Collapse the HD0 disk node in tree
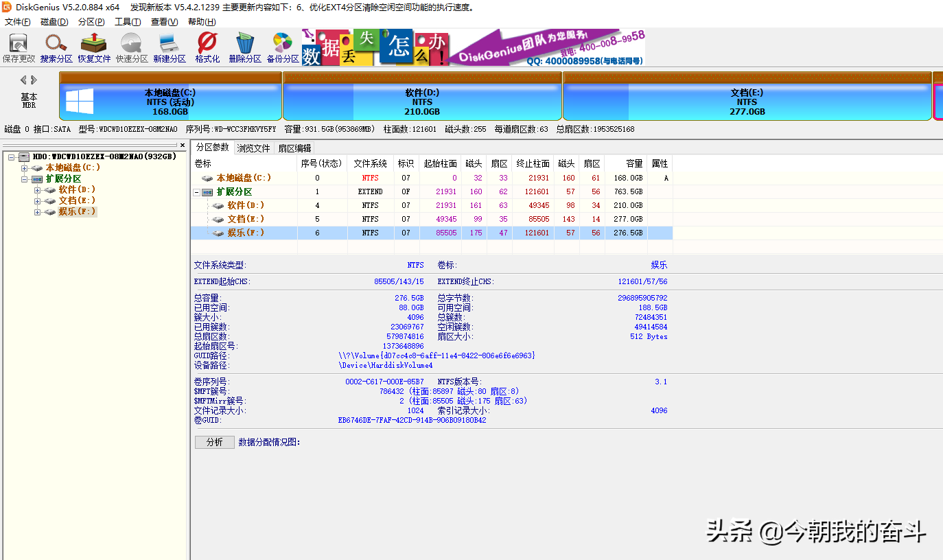 point(12,157)
